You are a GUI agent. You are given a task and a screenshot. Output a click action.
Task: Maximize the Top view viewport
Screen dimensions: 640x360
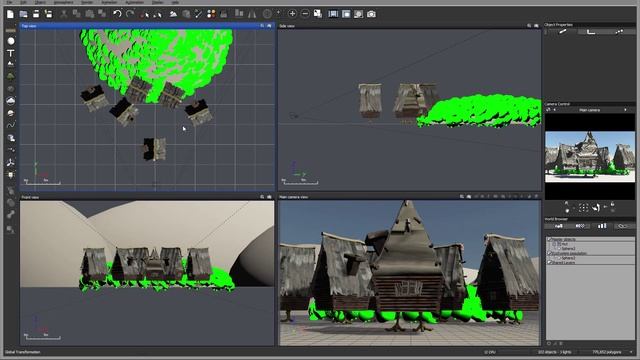coord(269,26)
